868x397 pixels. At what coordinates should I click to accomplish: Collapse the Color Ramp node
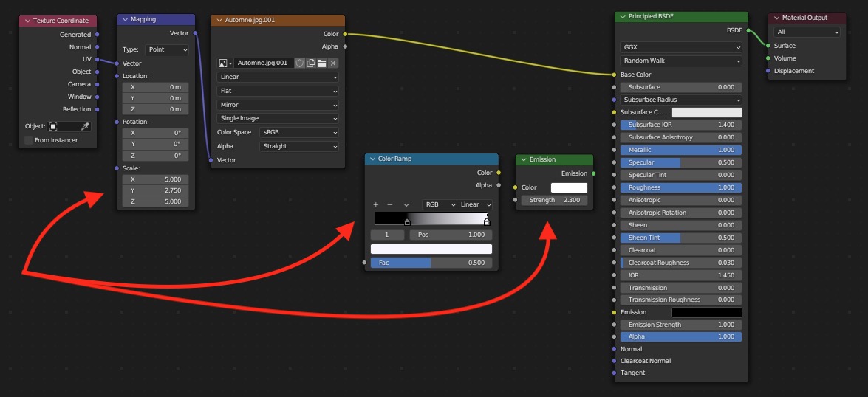[372, 159]
